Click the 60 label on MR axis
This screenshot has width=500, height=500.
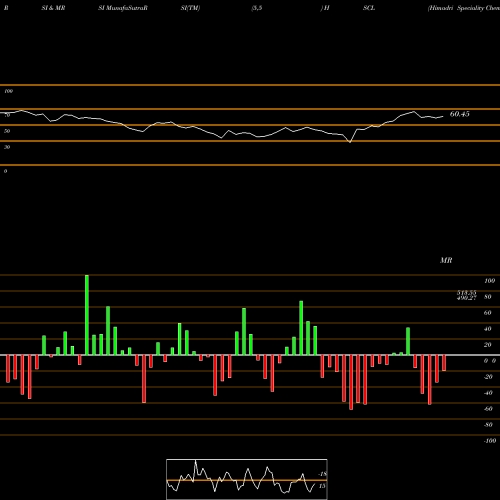point(488,313)
